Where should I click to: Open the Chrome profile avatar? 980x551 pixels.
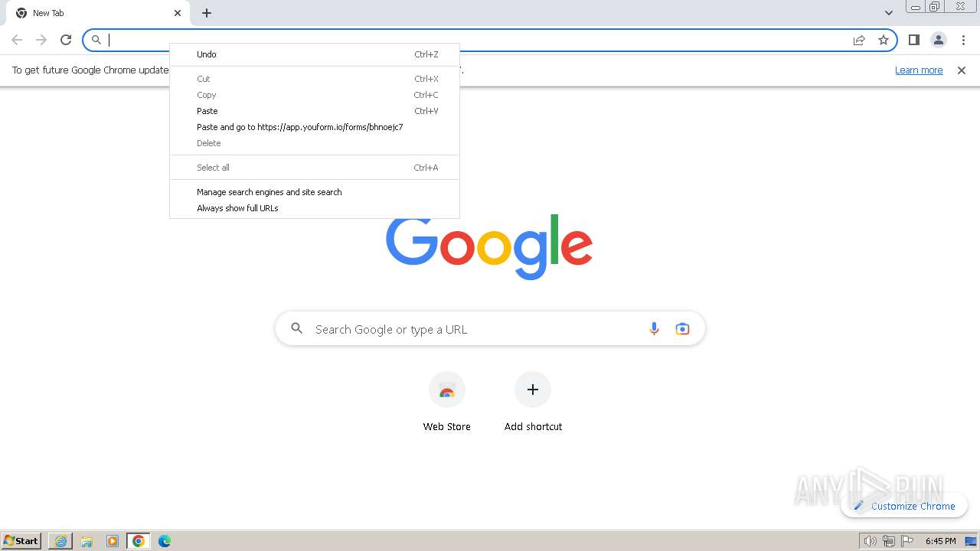[x=938, y=40]
